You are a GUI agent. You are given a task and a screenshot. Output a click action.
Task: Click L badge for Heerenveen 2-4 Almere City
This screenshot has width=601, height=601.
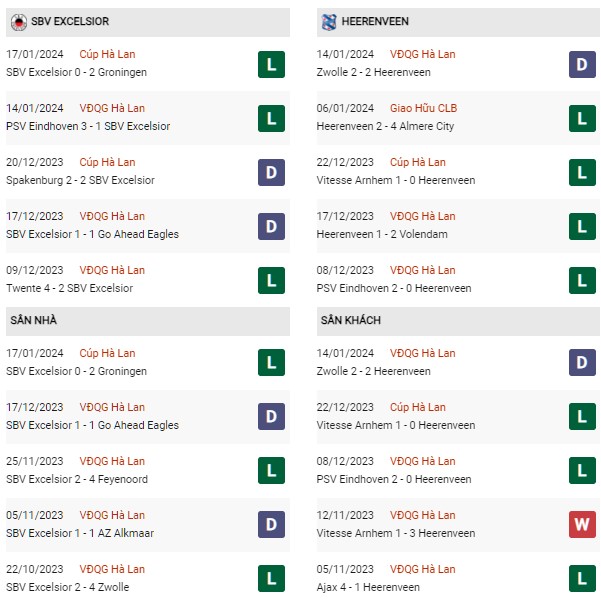[583, 119]
